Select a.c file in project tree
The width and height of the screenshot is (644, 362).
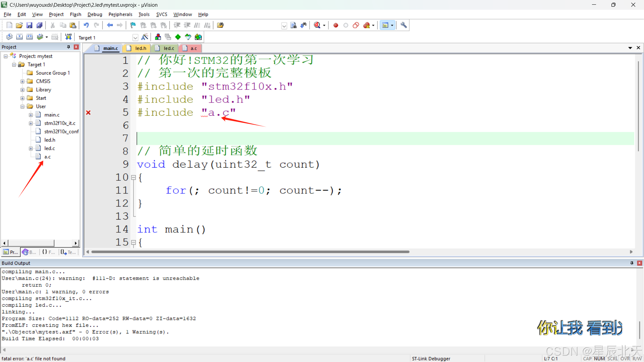(47, 157)
